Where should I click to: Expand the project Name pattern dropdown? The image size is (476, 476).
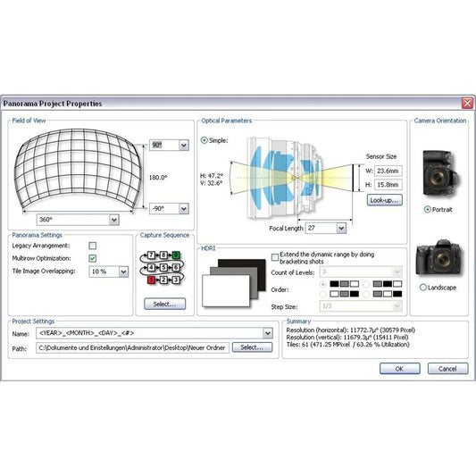(267, 333)
